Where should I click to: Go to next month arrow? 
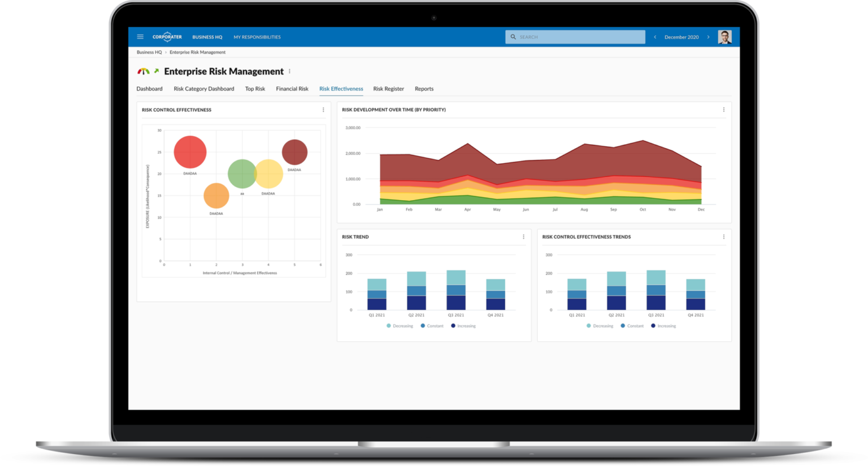(x=708, y=37)
